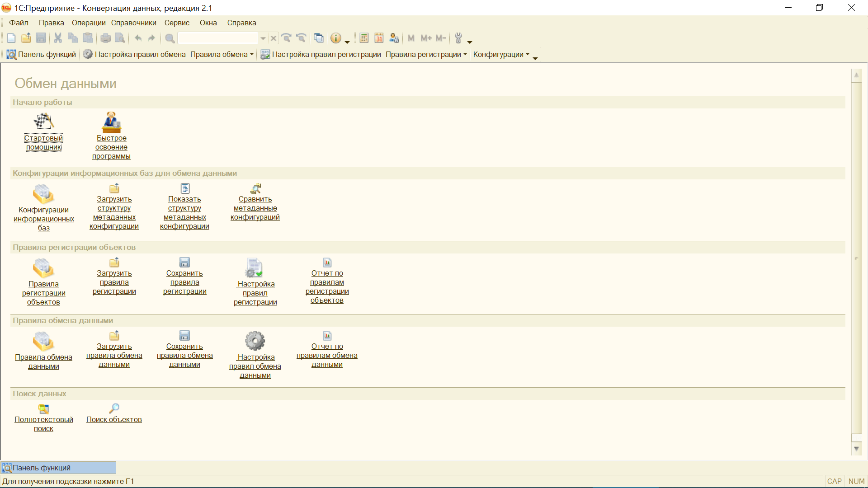Click the users list toolbar icon
This screenshot has height=488, width=868.
394,38
